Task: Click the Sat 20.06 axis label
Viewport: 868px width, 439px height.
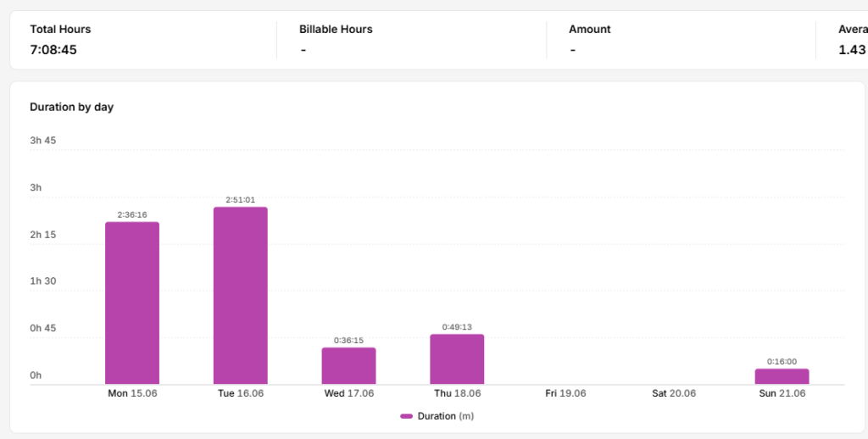Action: point(674,393)
